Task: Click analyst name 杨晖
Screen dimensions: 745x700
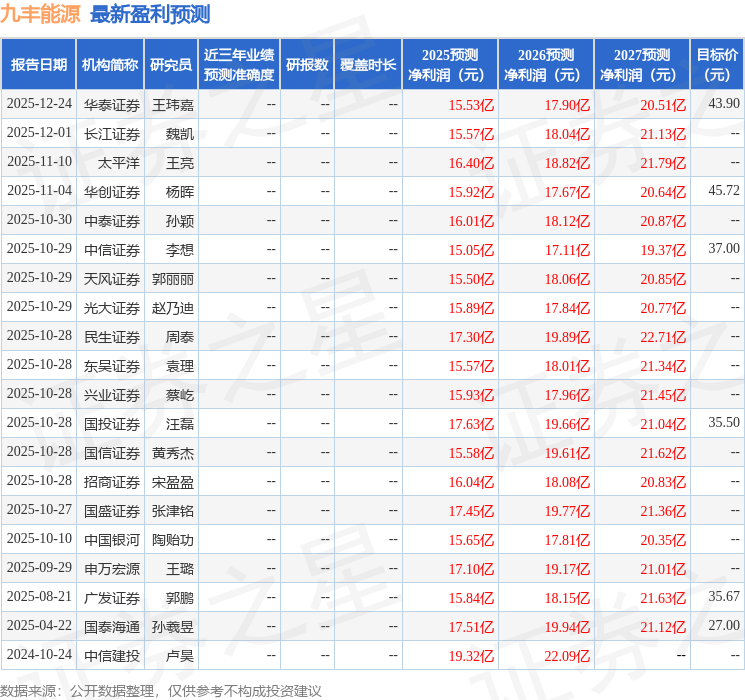Action: pyautogui.click(x=180, y=191)
